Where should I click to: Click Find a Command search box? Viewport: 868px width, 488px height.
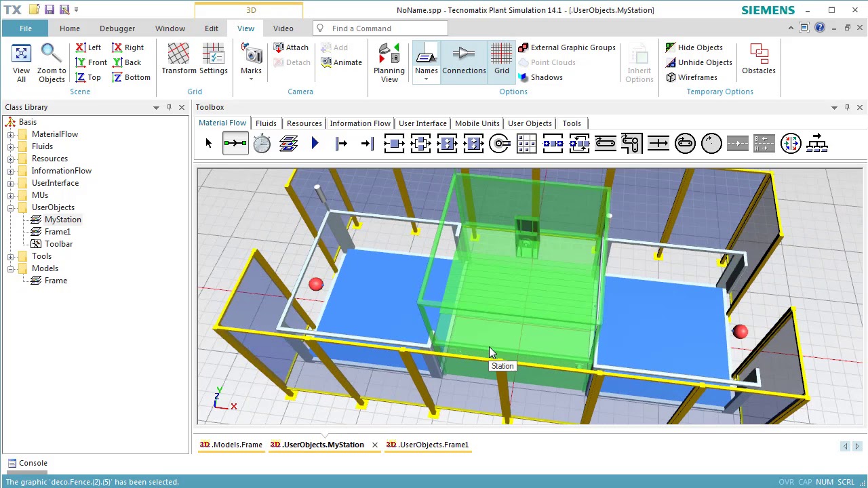[x=380, y=28]
